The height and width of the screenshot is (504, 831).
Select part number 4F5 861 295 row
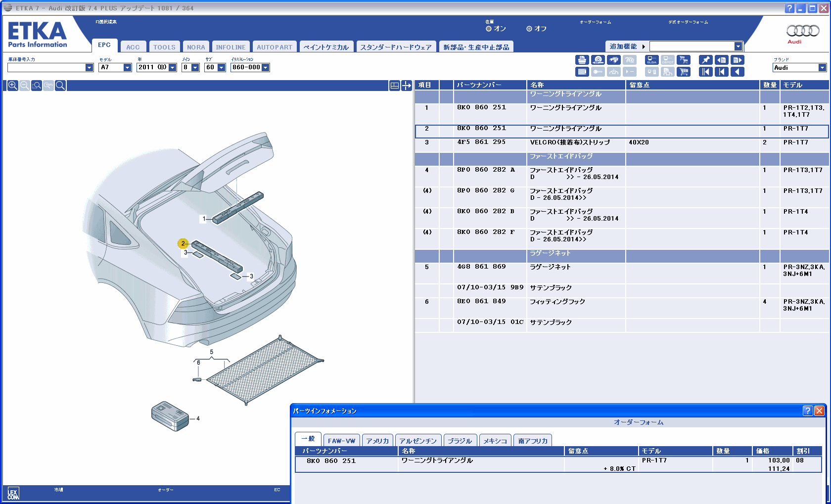[x=621, y=145]
